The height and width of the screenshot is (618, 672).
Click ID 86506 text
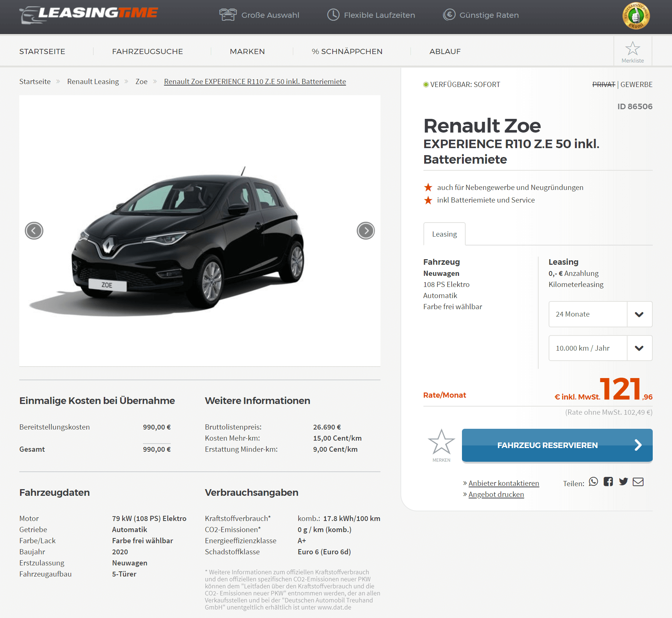tap(635, 107)
